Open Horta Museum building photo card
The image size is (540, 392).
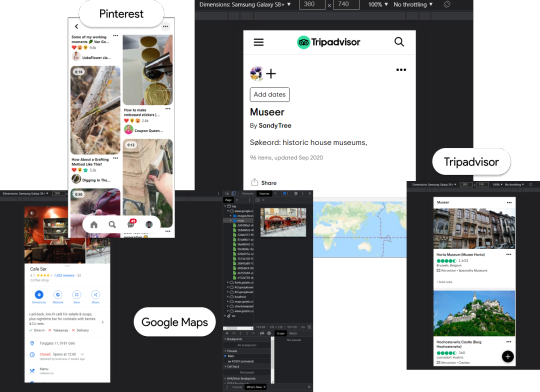tap(474, 228)
